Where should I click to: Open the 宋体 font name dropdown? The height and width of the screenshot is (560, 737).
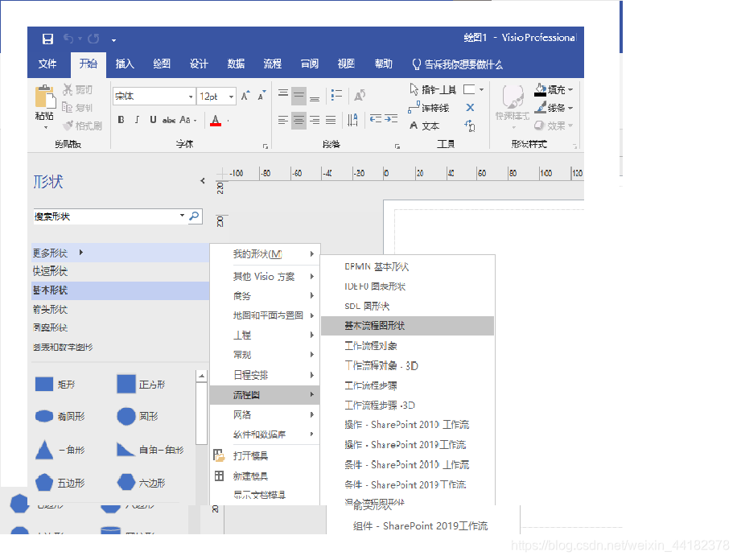[x=191, y=97]
